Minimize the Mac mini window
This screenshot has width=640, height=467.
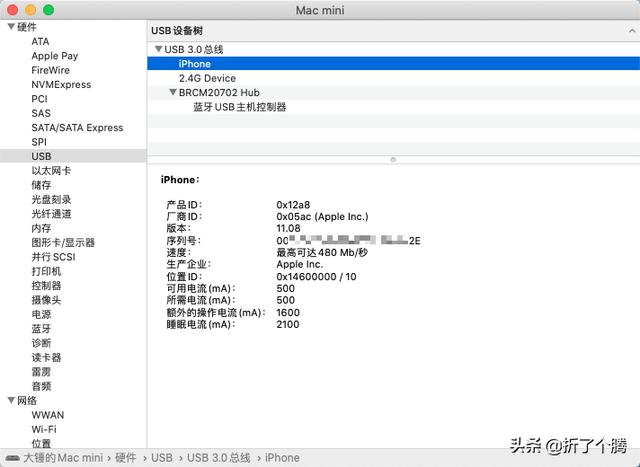pyautogui.click(x=31, y=10)
